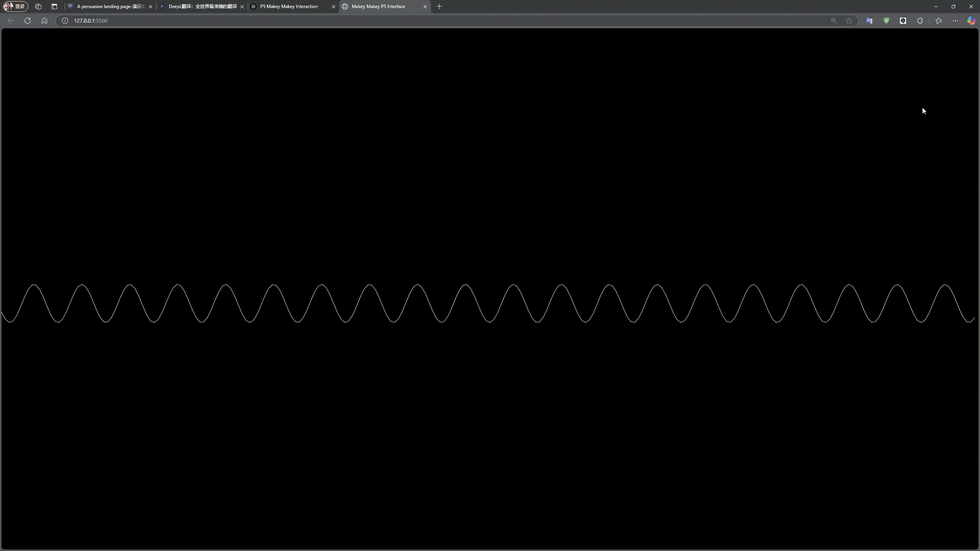Open the Google Translate extension
Image resolution: width=980 pixels, height=551 pixels.
[869, 21]
